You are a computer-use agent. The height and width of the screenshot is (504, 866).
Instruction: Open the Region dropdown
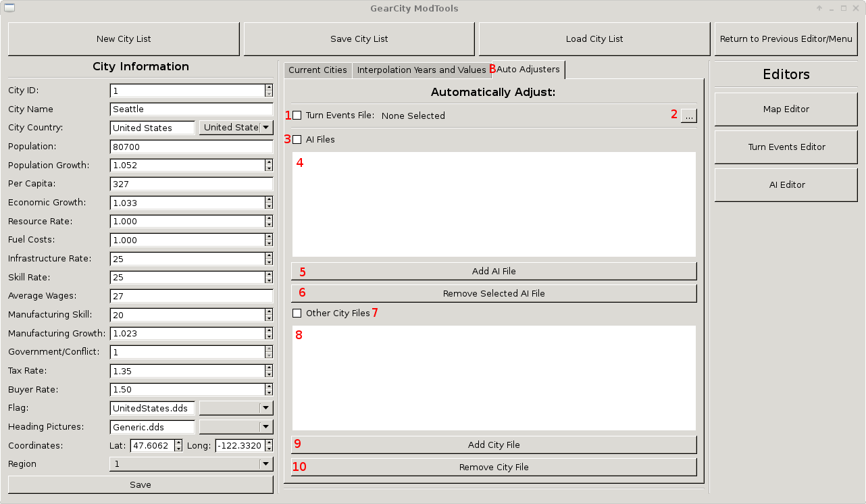pyautogui.click(x=191, y=464)
